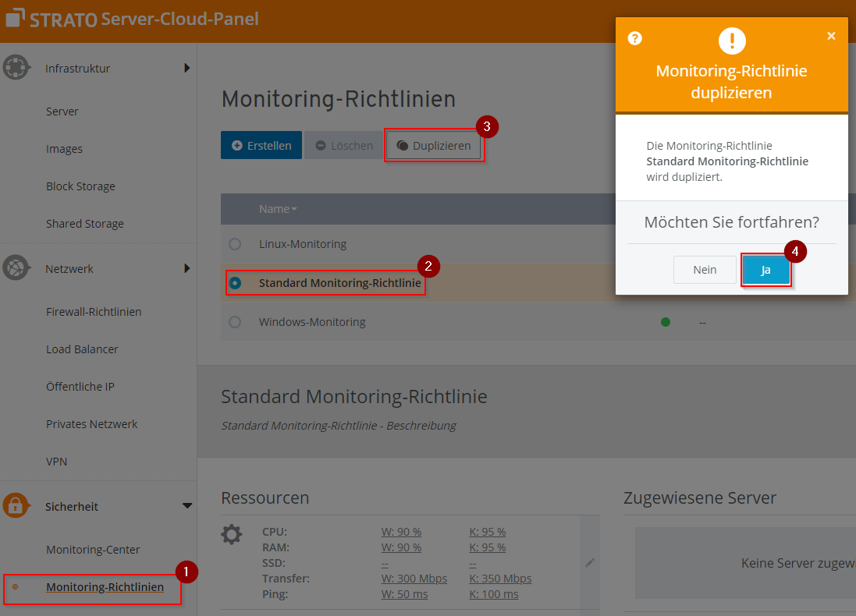
Task: Select the Windows-Monitoring radio button
Action: coord(235,322)
